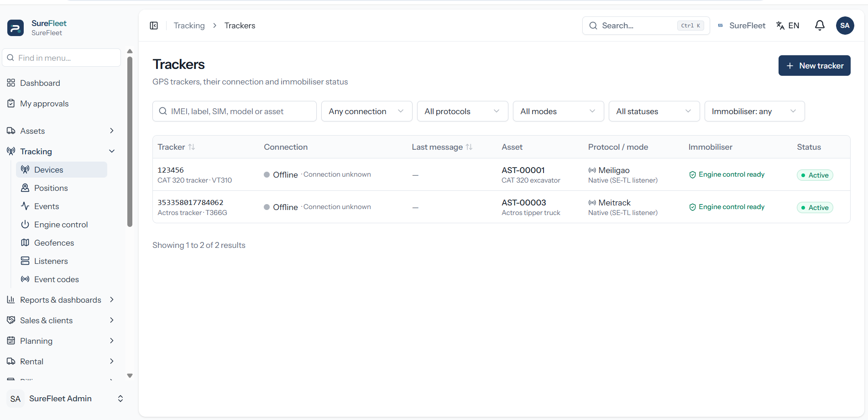This screenshot has height=420, width=868.
Task: Go to Positions under Tracking
Action: coord(62,188)
